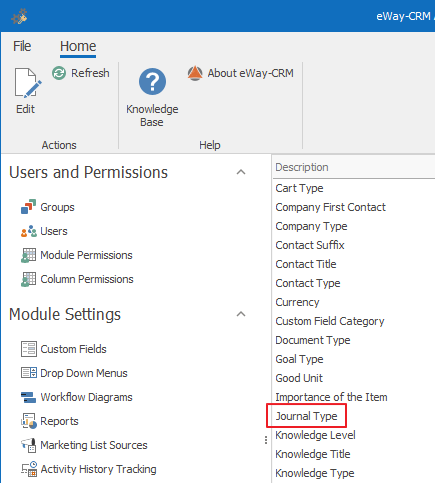Select Importance of the Item row
The width and height of the screenshot is (435, 483).
[x=353, y=397]
